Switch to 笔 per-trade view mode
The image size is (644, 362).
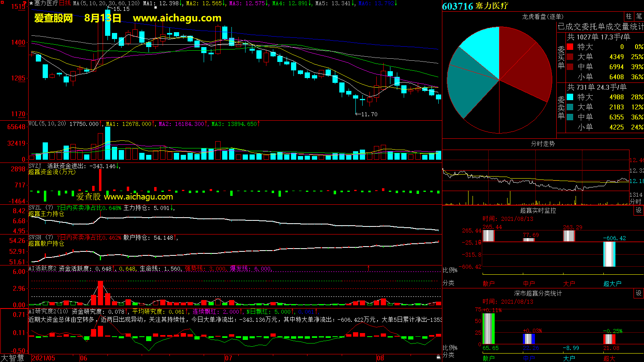[x=639, y=16]
